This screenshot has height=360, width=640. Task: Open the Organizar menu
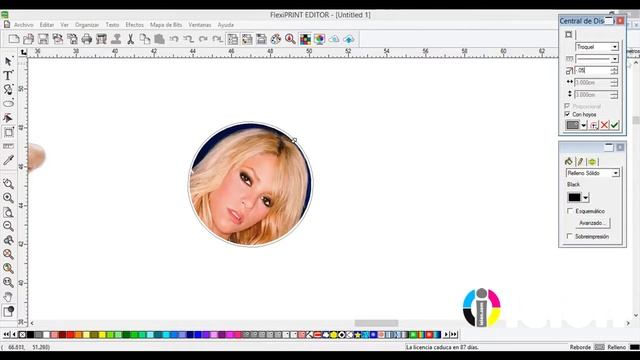click(x=87, y=25)
